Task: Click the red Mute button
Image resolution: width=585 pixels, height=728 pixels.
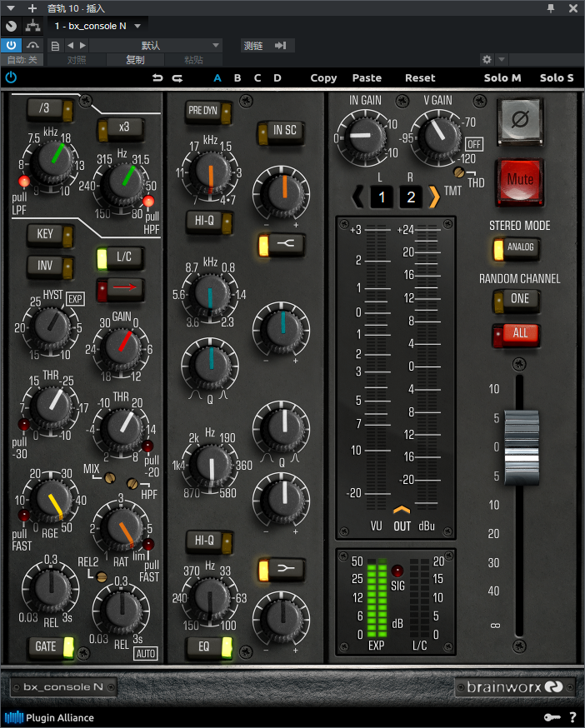Action: [519, 182]
